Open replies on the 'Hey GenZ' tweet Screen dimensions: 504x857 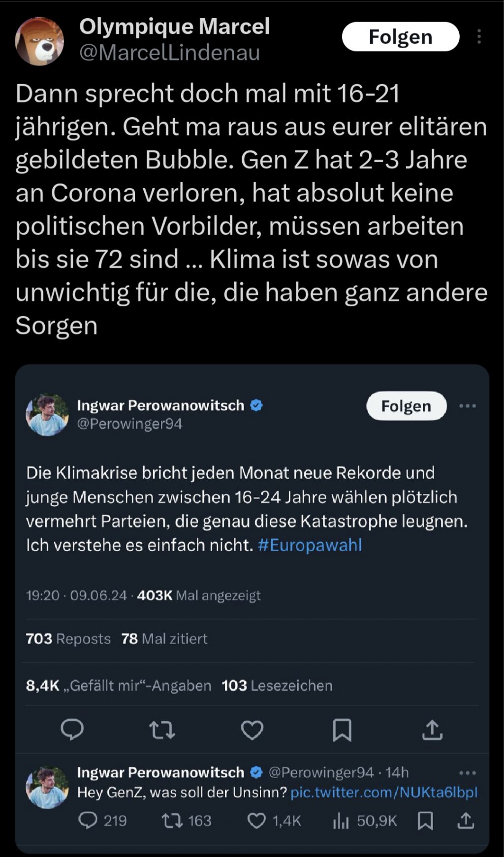[x=89, y=821]
